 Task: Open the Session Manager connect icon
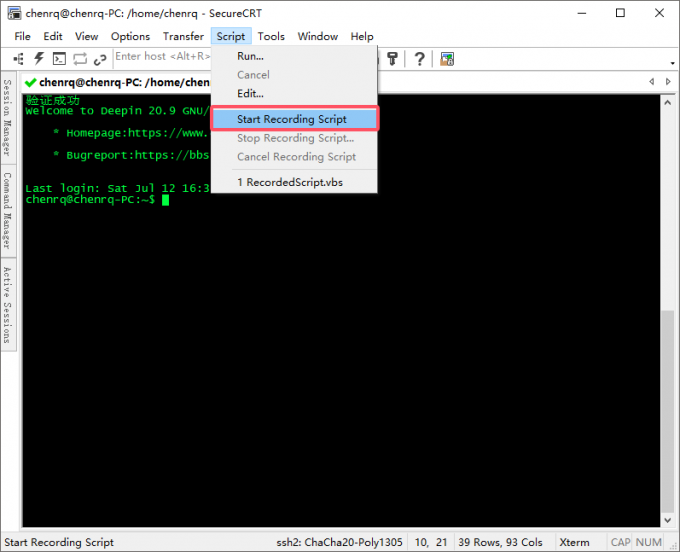(18, 59)
